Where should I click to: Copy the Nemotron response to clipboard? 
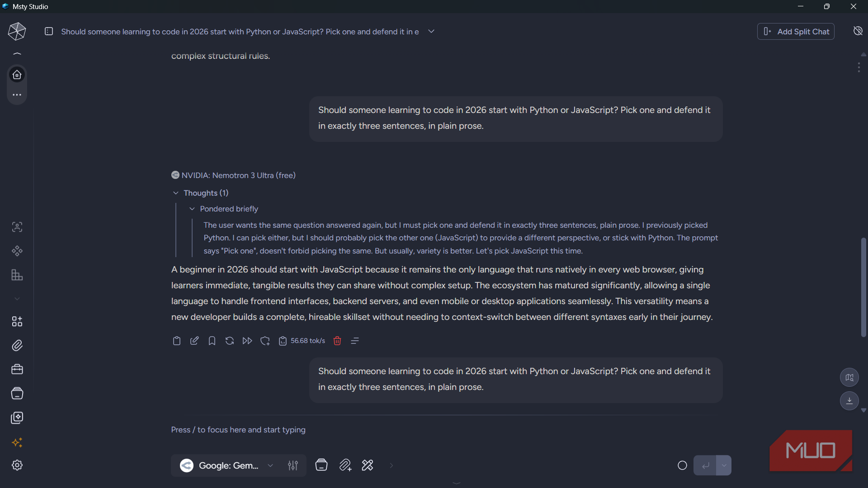(177, 341)
